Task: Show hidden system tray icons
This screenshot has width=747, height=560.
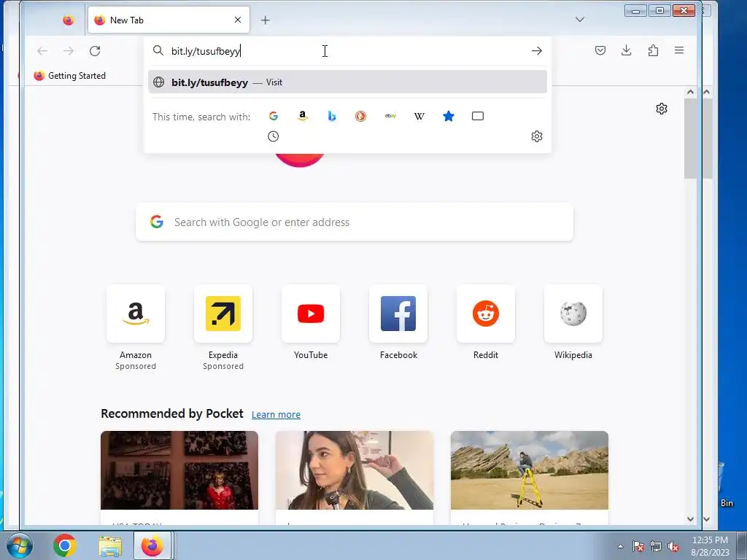Action: coord(620,546)
